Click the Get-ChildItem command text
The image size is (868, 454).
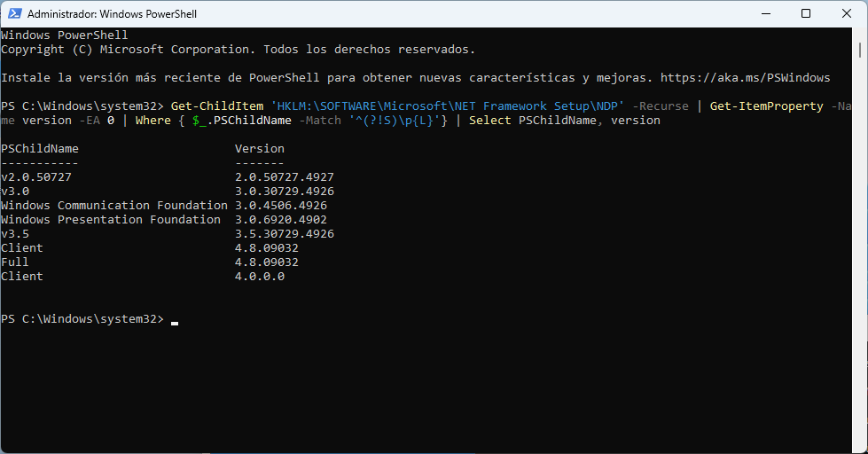217,106
